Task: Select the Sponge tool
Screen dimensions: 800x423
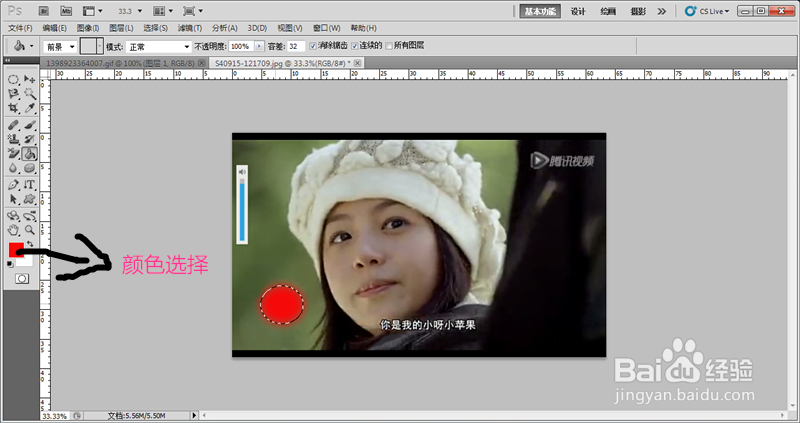Action: click(x=30, y=168)
